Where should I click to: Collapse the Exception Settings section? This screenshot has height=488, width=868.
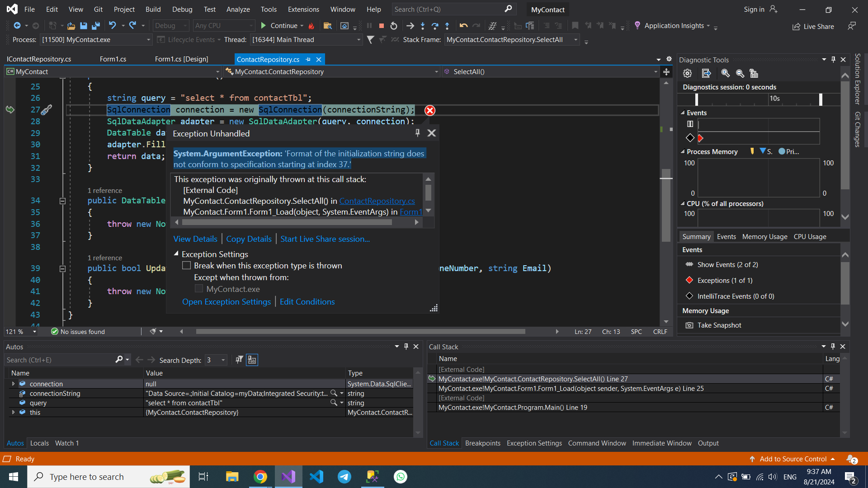[x=176, y=254]
